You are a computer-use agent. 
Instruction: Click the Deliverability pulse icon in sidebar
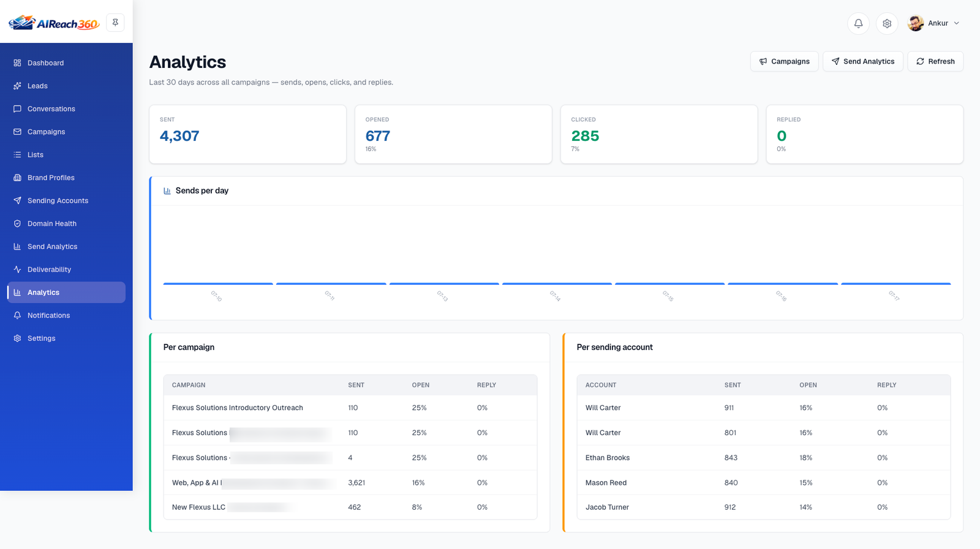(17, 269)
